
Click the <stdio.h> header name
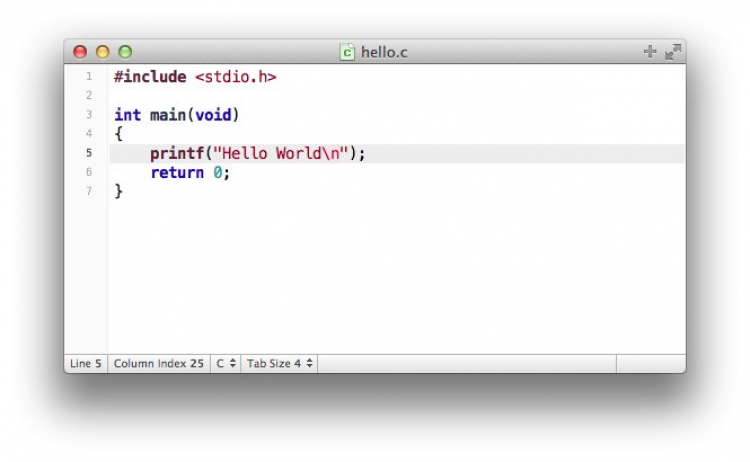pyautogui.click(x=235, y=77)
